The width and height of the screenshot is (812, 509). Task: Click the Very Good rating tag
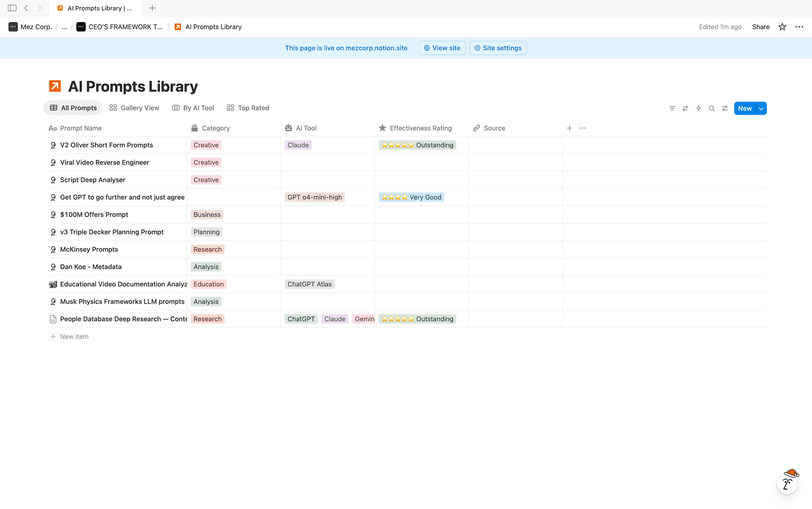click(x=411, y=197)
